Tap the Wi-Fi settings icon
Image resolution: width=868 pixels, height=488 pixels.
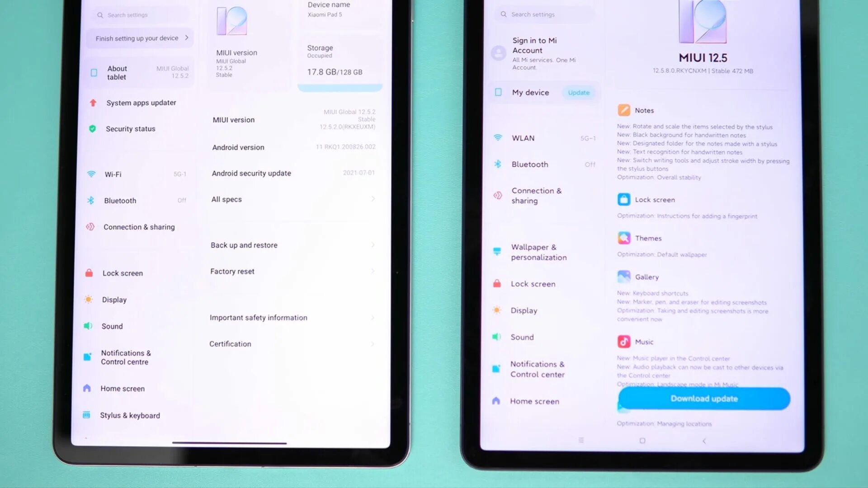(91, 174)
